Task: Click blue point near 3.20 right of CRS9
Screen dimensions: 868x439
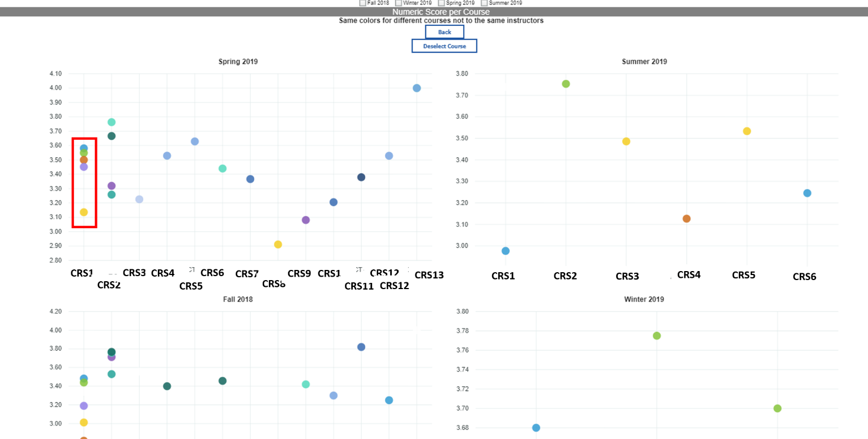Action: (333, 202)
